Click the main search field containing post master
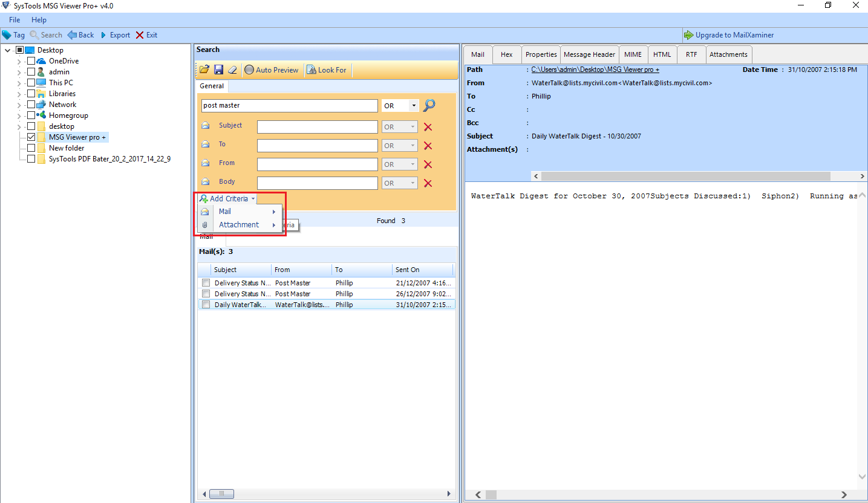Screen dimensions: 868x503 click(x=290, y=106)
